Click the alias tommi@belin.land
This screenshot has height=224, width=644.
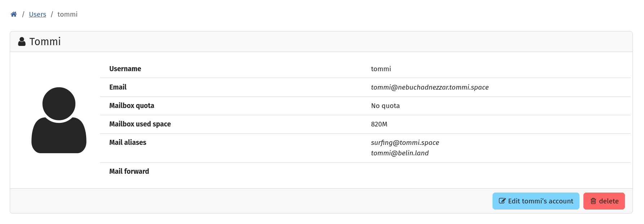point(400,153)
